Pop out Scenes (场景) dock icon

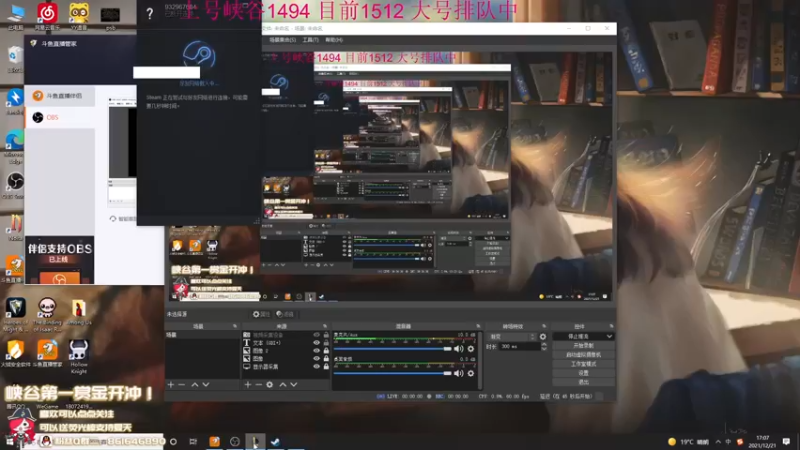[x=235, y=326]
